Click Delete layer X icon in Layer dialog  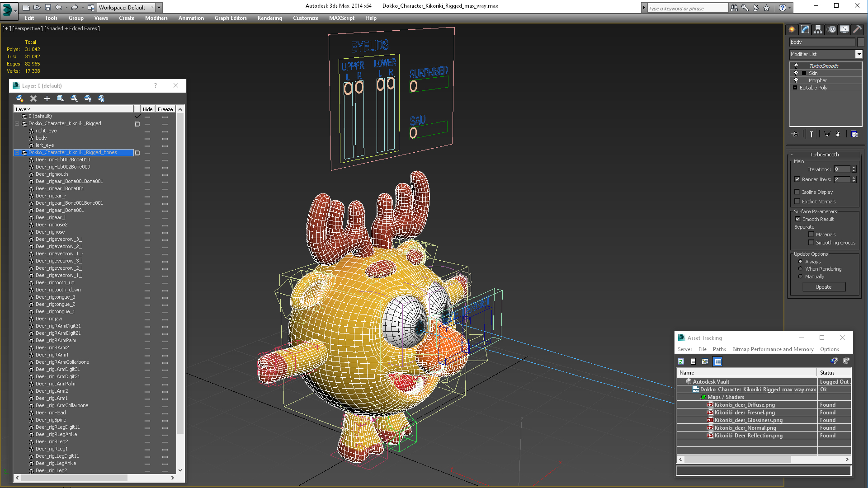pos(33,98)
